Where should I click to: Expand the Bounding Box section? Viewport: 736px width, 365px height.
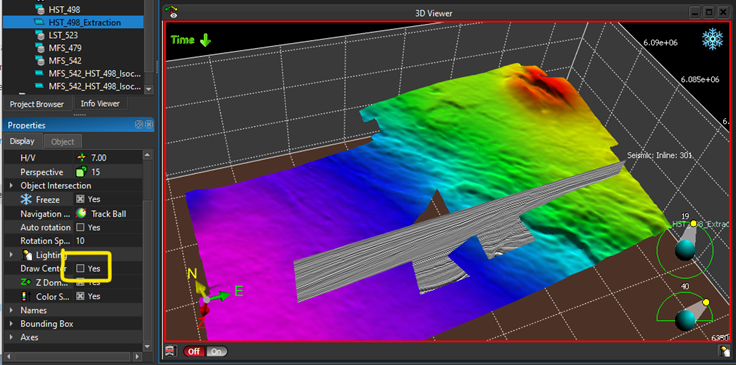click(11, 324)
